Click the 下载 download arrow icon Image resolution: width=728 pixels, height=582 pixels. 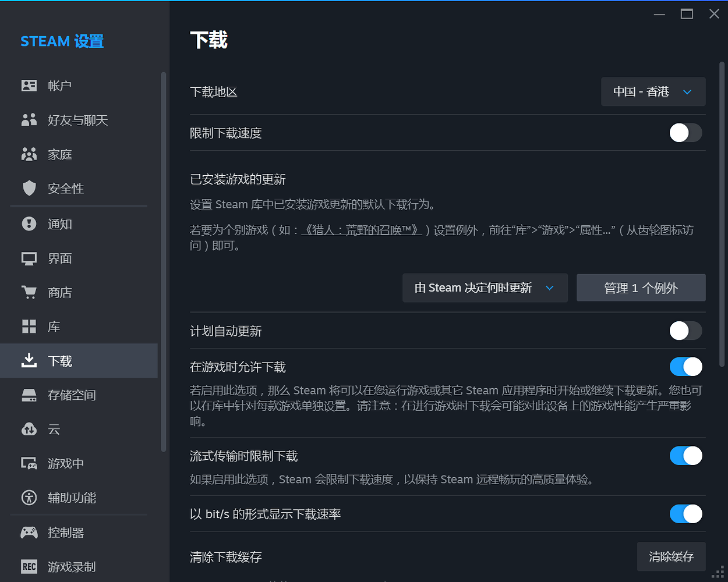point(29,361)
